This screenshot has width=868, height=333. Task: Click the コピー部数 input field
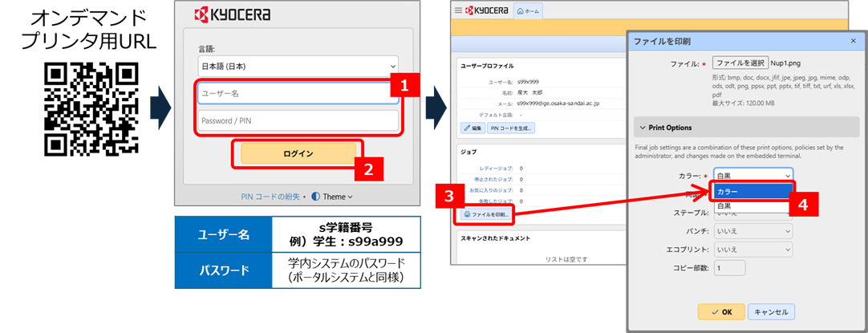[x=729, y=268]
